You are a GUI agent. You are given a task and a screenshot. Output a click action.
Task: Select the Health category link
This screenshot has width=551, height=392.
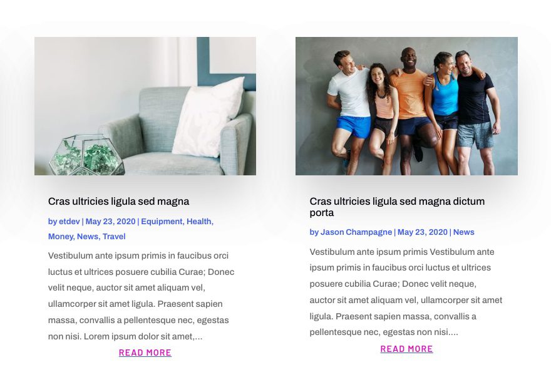click(199, 222)
